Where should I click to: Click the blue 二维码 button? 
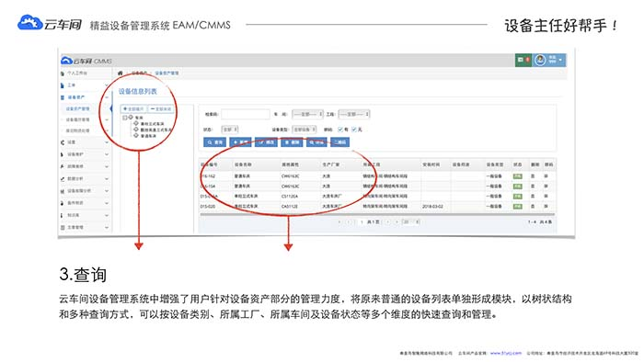click(339, 142)
